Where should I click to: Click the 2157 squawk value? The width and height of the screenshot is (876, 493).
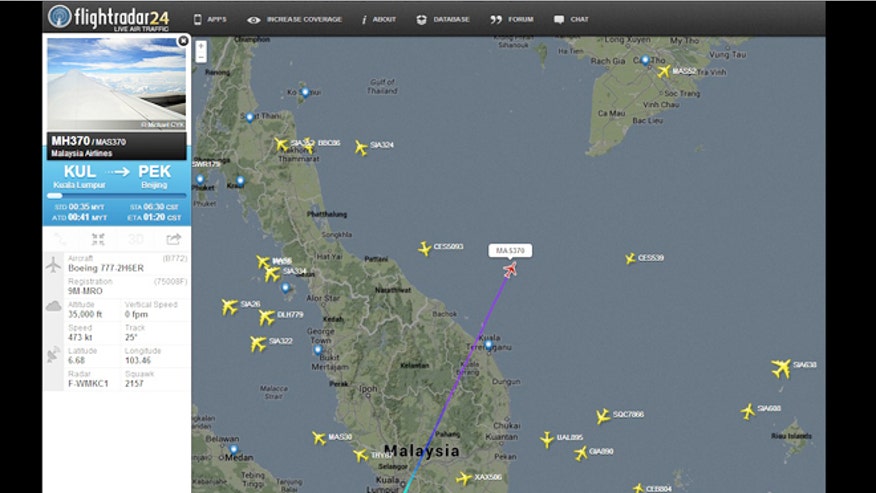pyautogui.click(x=134, y=383)
